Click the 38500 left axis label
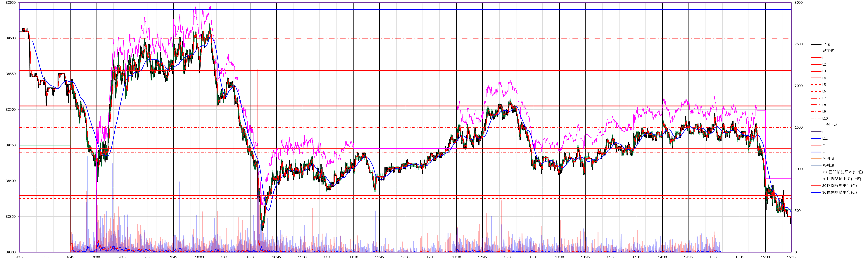Image resolution: width=868 pixels, height=263 pixels. coord(11,110)
